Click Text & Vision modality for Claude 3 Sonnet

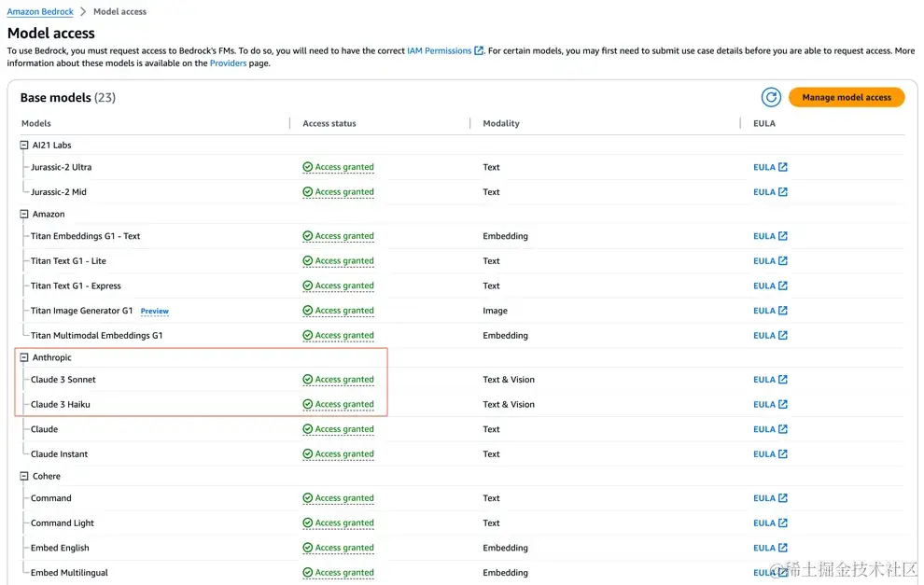[509, 380]
